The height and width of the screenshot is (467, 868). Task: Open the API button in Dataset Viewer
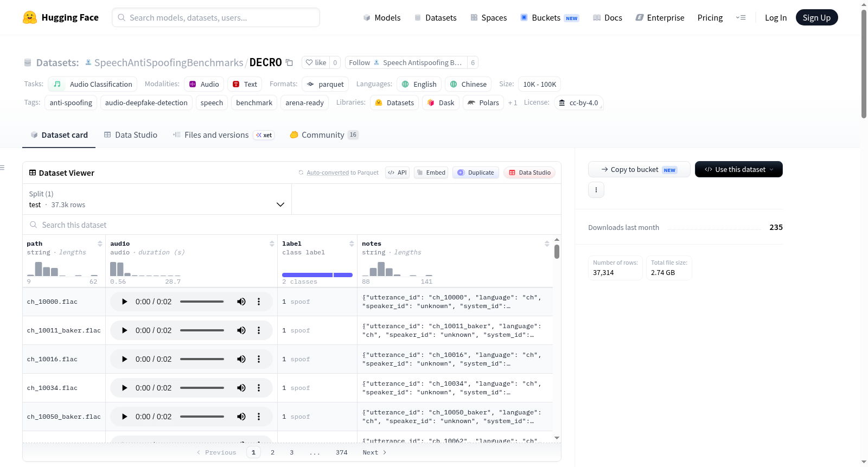397,172
